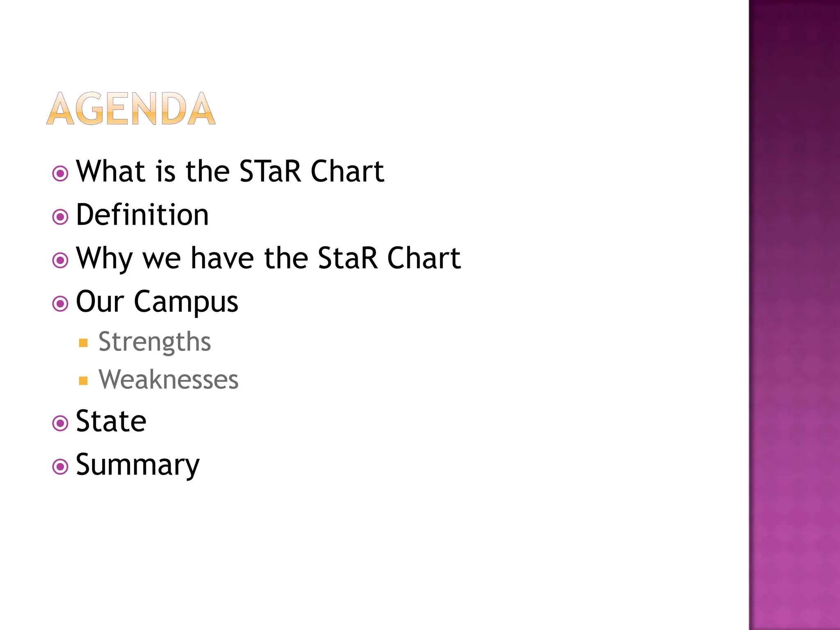Click the "Our Campus" agenda item
This screenshot has height=630, width=840.
click(x=157, y=301)
